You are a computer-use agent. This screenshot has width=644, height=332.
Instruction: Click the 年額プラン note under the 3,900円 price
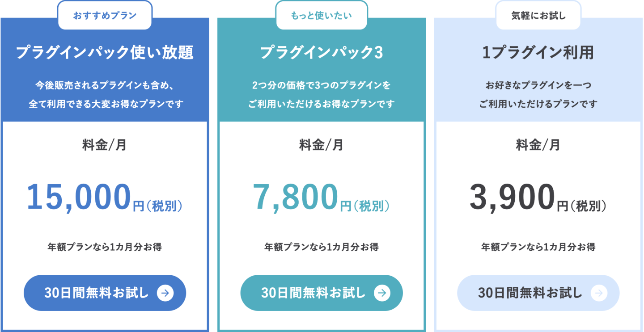[x=538, y=247]
